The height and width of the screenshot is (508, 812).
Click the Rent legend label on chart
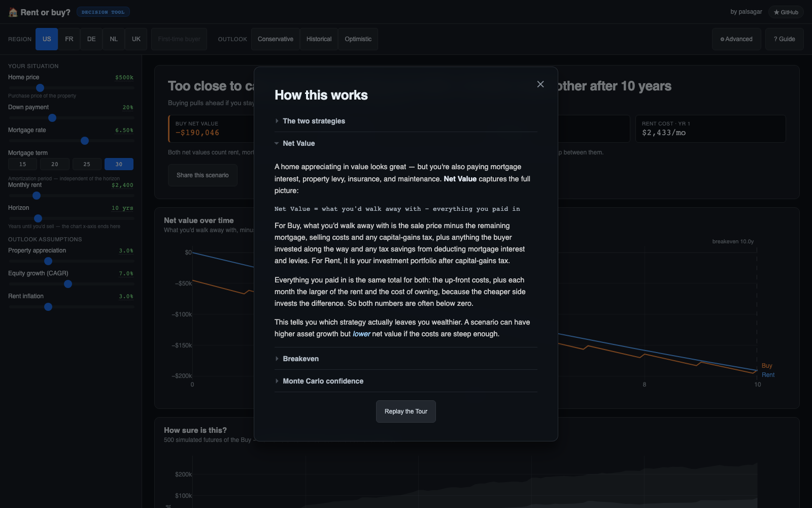click(x=768, y=375)
